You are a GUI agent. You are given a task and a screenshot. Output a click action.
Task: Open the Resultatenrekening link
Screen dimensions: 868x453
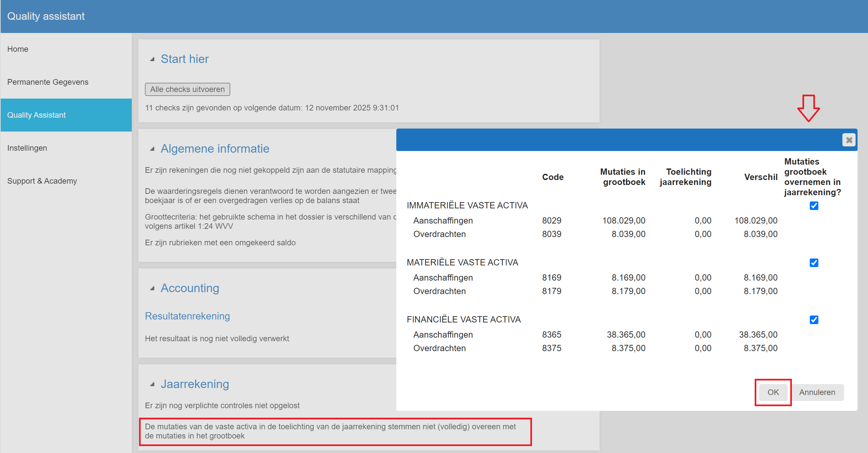click(187, 316)
